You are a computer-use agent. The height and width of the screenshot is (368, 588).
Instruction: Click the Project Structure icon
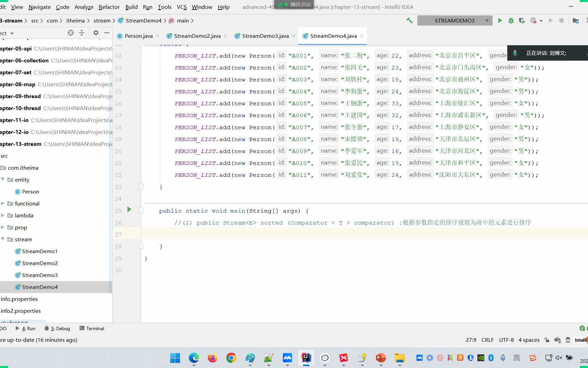576,20
